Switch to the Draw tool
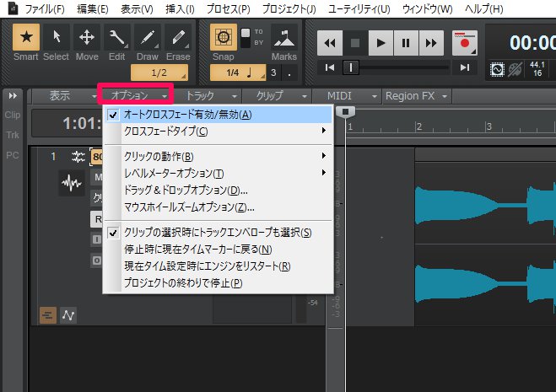Image resolution: width=556 pixels, height=392 pixels. [x=148, y=39]
